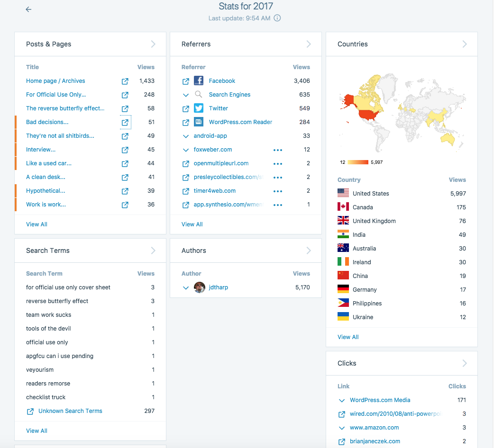This screenshot has height=448, width=494.
Task: Collapse the WordPress.com Media clicks entry
Action: [342, 400]
